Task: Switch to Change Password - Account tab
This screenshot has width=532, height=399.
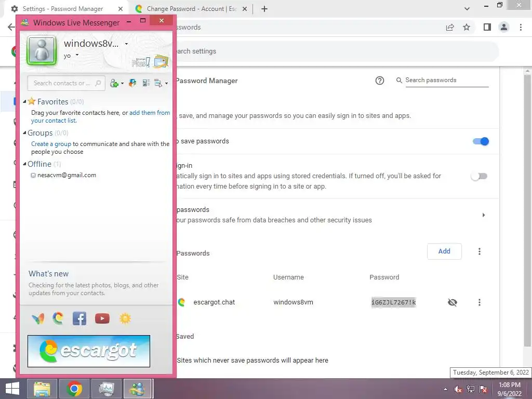Action: pos(191,9)
